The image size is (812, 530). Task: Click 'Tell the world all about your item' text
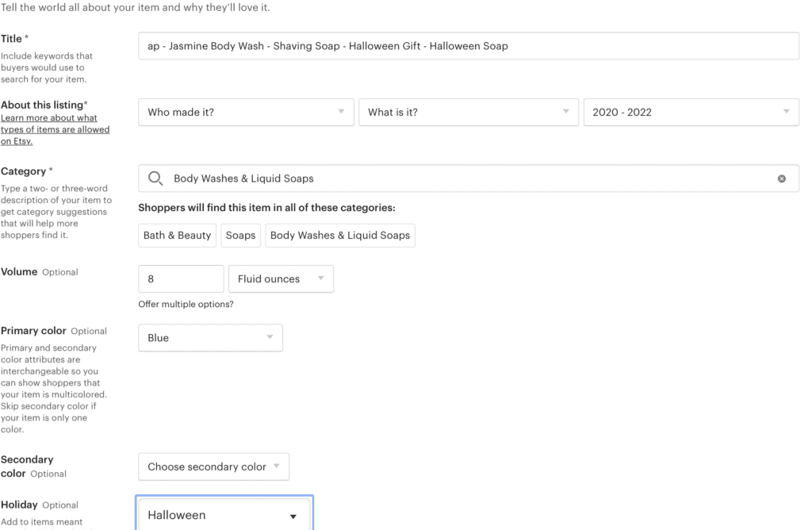[136, 7]
